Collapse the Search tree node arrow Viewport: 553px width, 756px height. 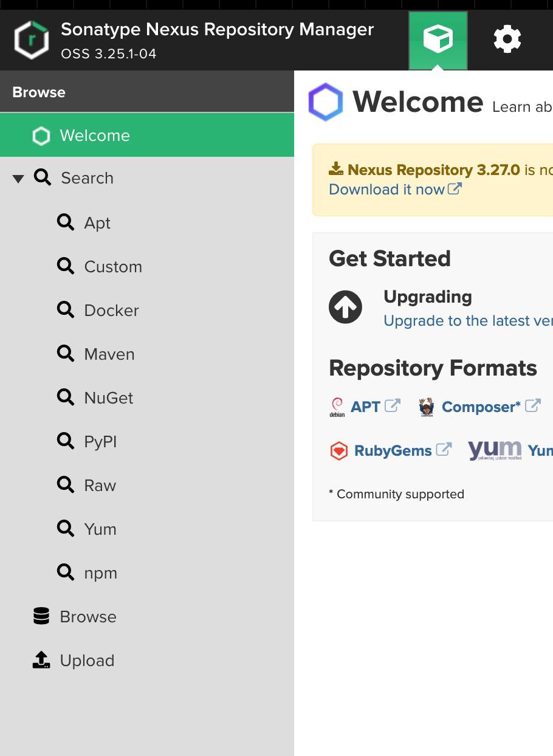coord(18,179)
